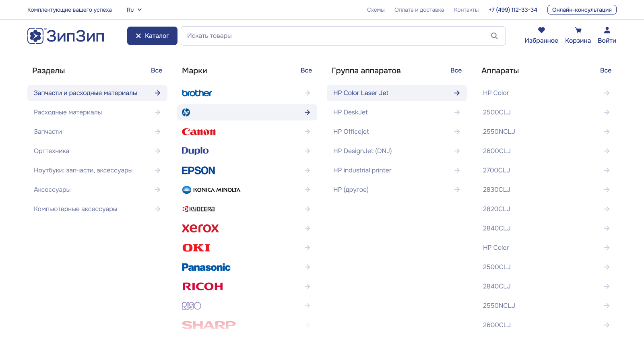Viewport: 644px width, 338px height.
Task: Open the Схемы link
Action: 376,10
